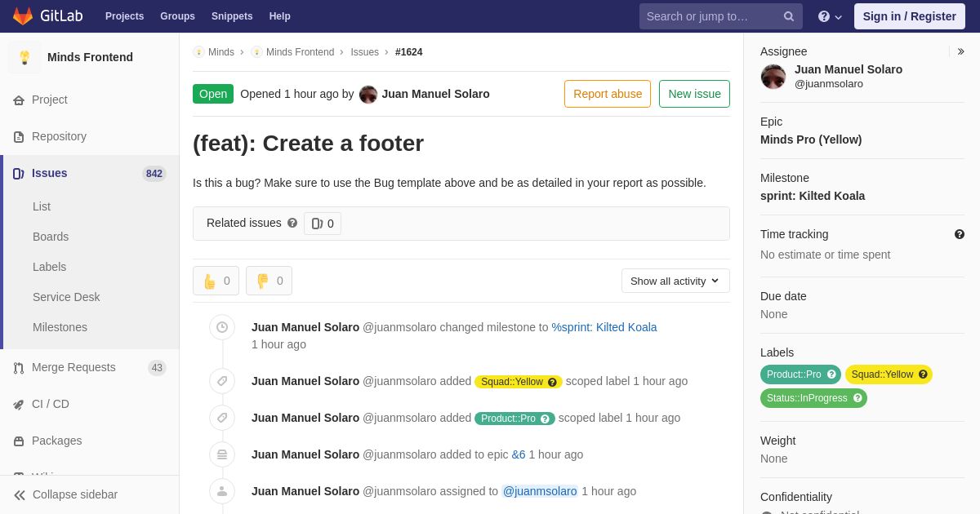Click the help icon on Product::Pro sidebar label
The width and height of the screenshot is (980, 514).
tap(831, 374)
